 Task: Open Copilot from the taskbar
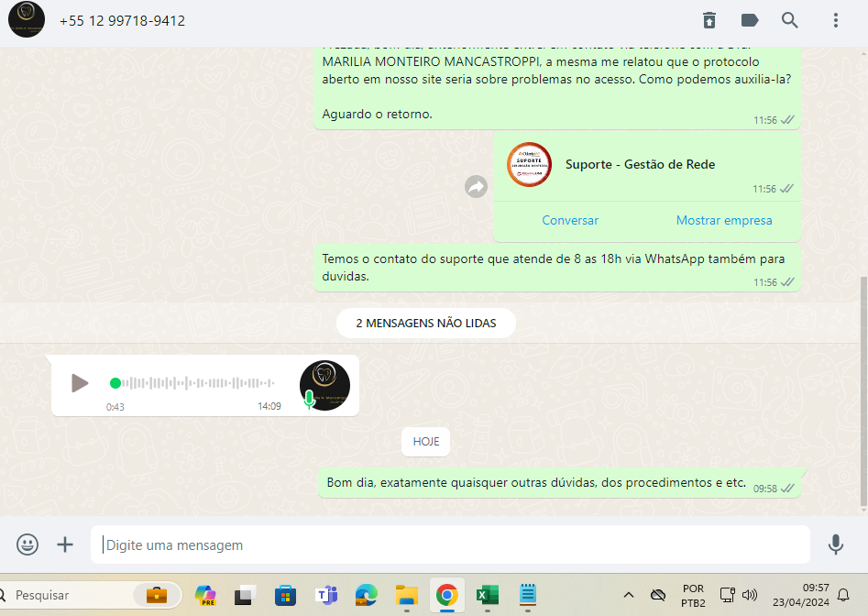tap(205, 595)
